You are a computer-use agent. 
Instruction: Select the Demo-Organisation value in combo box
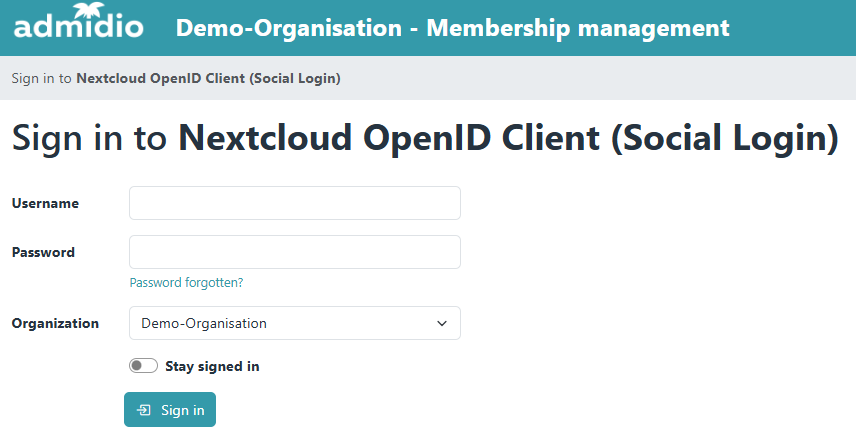205,323
